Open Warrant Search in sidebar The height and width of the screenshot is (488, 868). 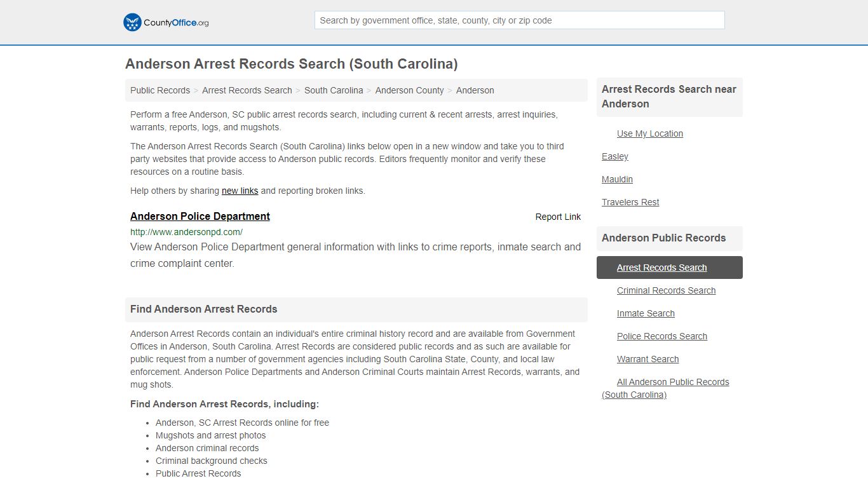pos(648,359)
